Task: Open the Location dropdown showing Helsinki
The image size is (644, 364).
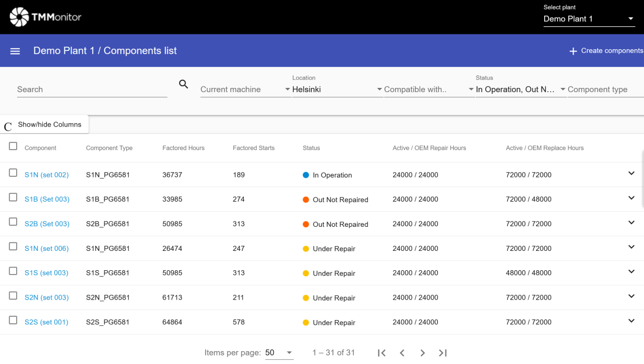Action: click(336, 90)
